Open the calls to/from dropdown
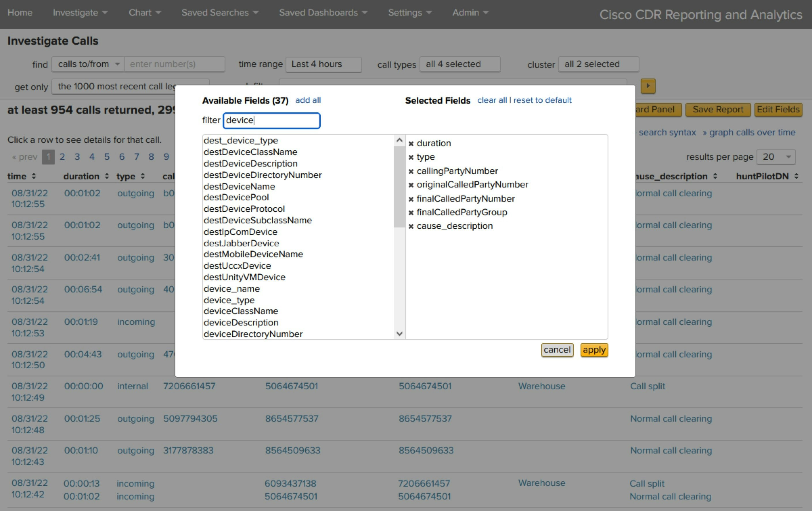This screenshot has width=812, height=511. click(x=88, y=64)
